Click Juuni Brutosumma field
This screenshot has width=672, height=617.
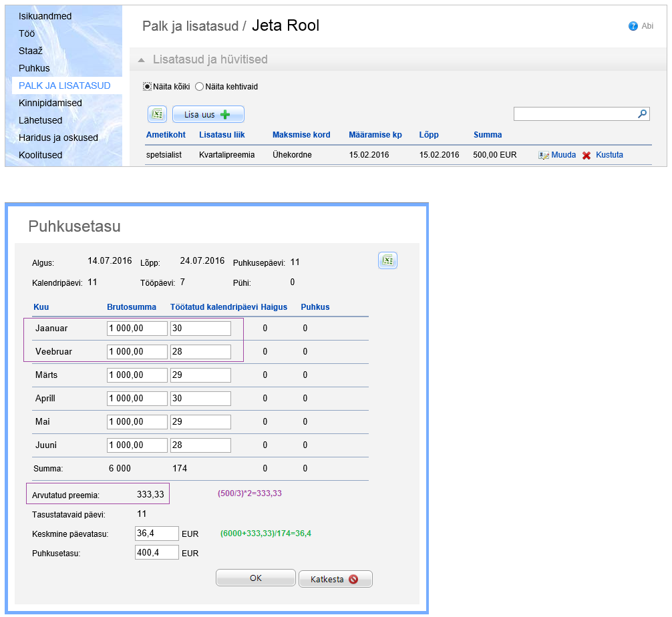coord(137,445)
